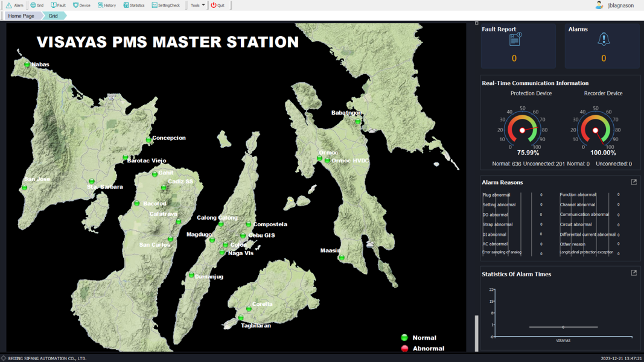
Task: Click the VISAYAS data point on the chart
Action: pyautogui.click(x=563, y=326)
